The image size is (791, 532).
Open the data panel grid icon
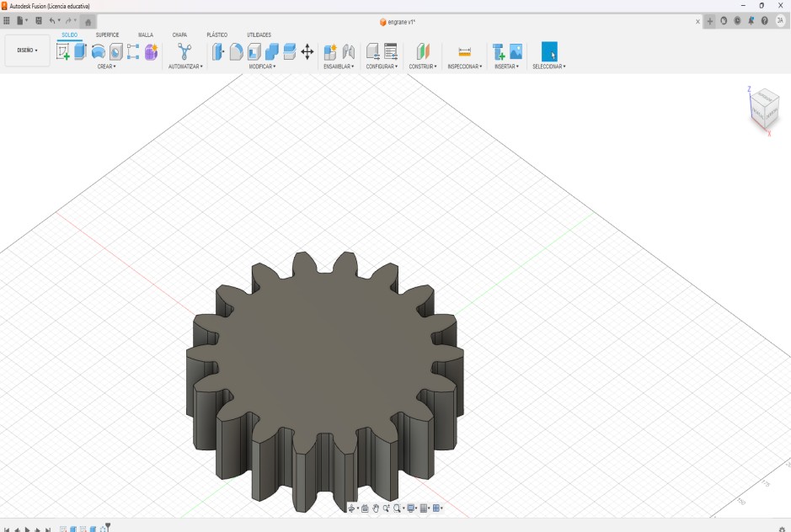[7, 21]
